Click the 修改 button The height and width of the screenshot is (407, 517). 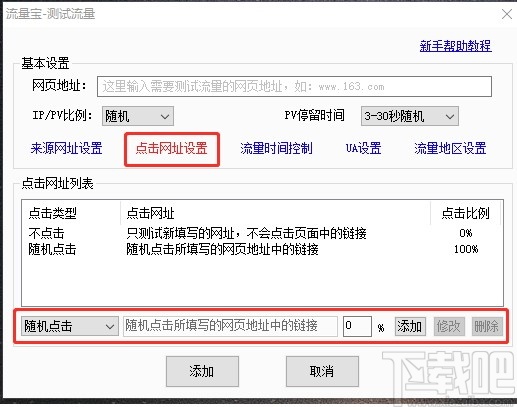click(449, 326)
